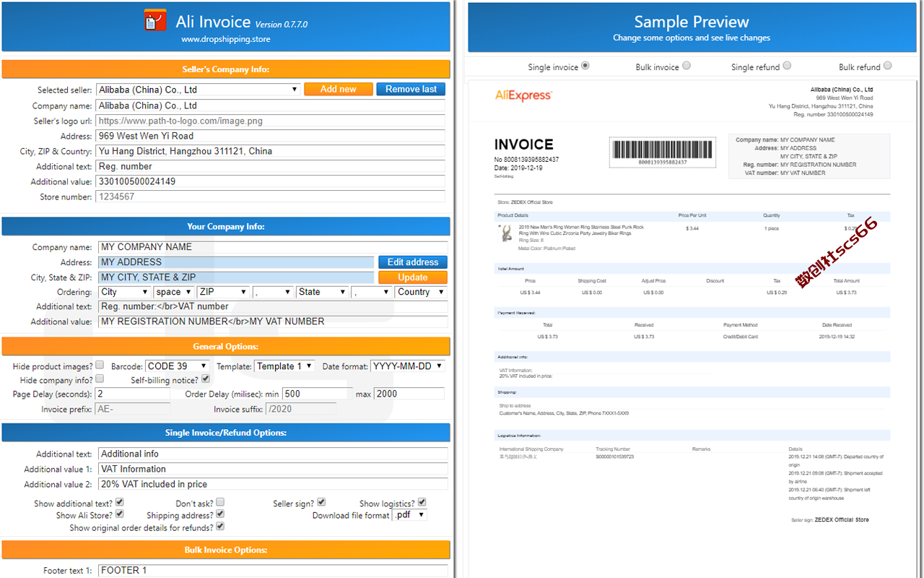Open the Country ordering dropdown
Viewport: 924px width, 578px height.
coord(421,292)
